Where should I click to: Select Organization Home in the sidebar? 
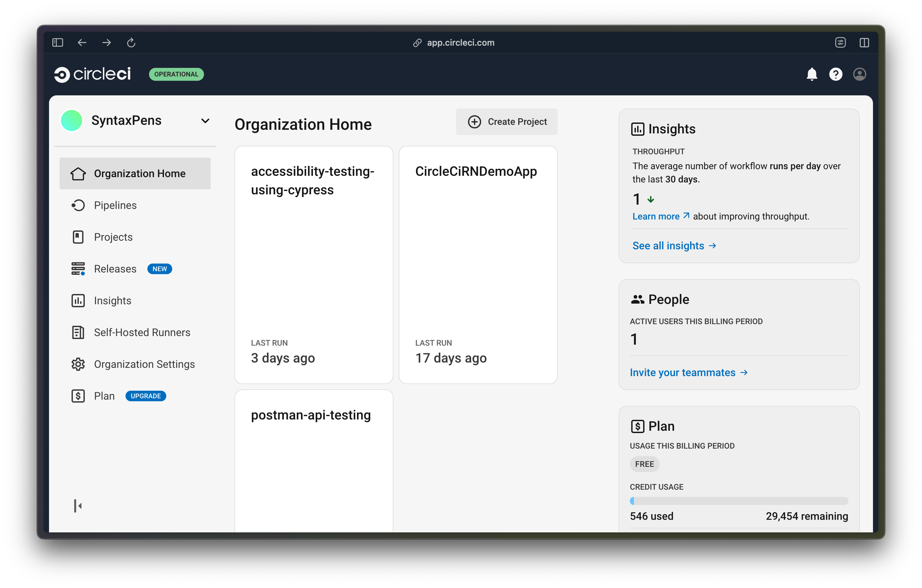point(135,173)
